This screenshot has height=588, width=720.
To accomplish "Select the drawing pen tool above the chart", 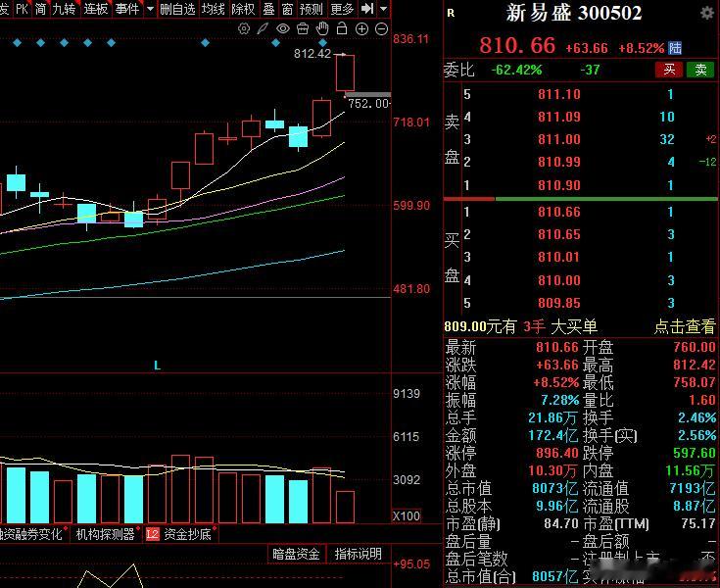I will click(263, 29).
